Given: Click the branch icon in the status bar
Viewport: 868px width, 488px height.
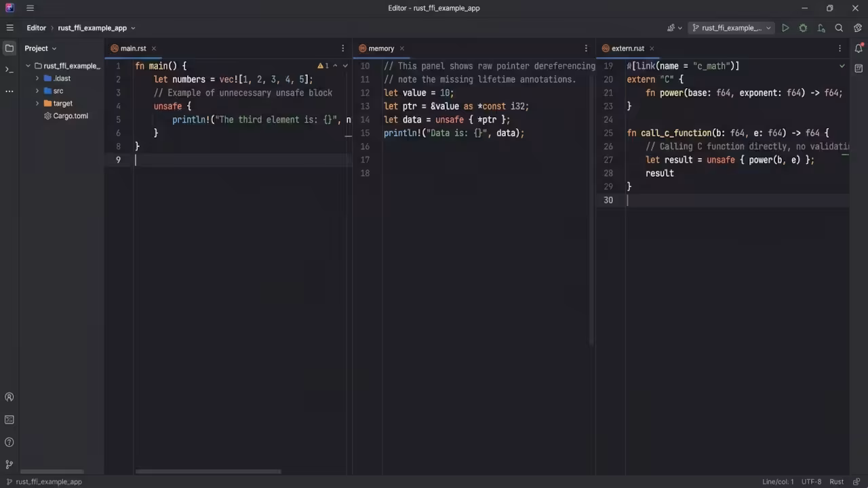Looking at the screenshot, I should click(9, 482).
